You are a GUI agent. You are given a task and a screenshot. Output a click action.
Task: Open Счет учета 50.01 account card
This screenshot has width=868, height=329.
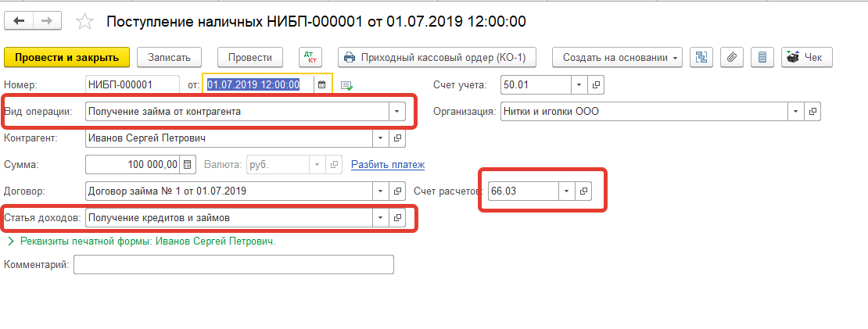pos(596,85)
